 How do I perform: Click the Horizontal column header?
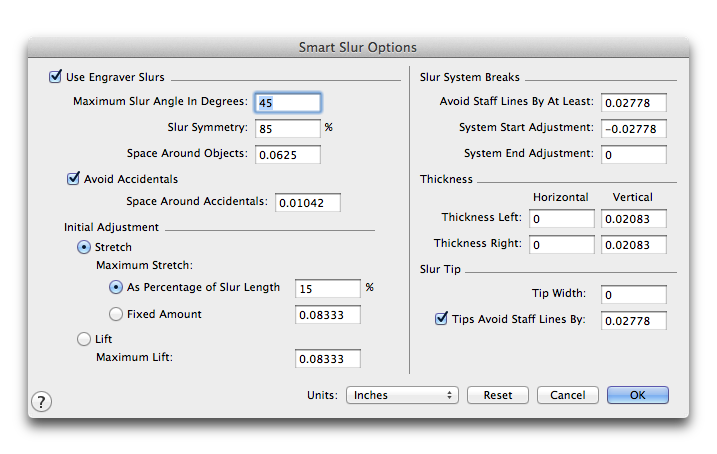point(561,197)
